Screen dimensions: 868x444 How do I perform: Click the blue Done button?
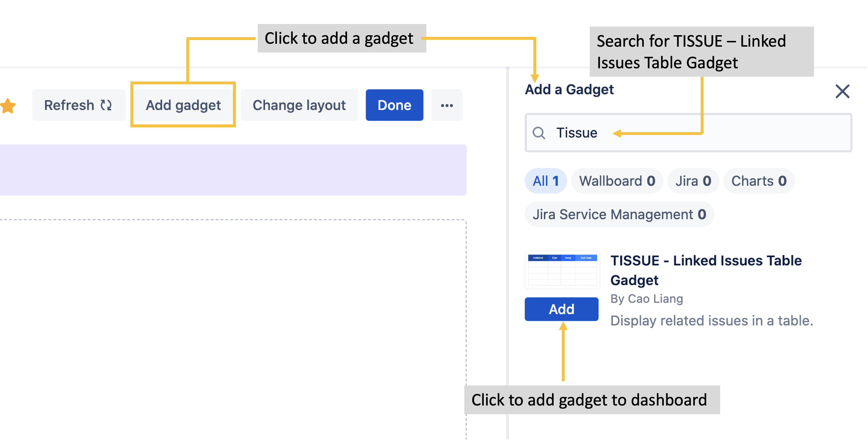click(x=394, y=105)
